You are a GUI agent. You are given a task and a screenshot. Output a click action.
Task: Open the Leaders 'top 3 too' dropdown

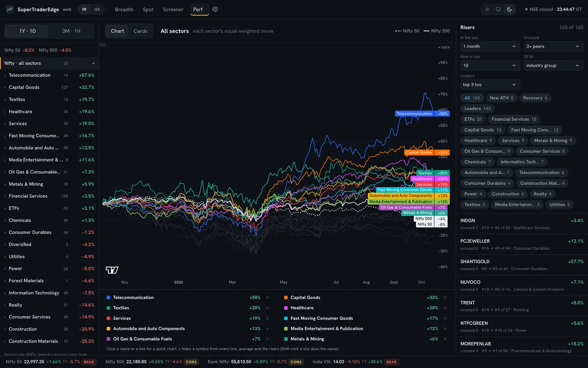490,84
